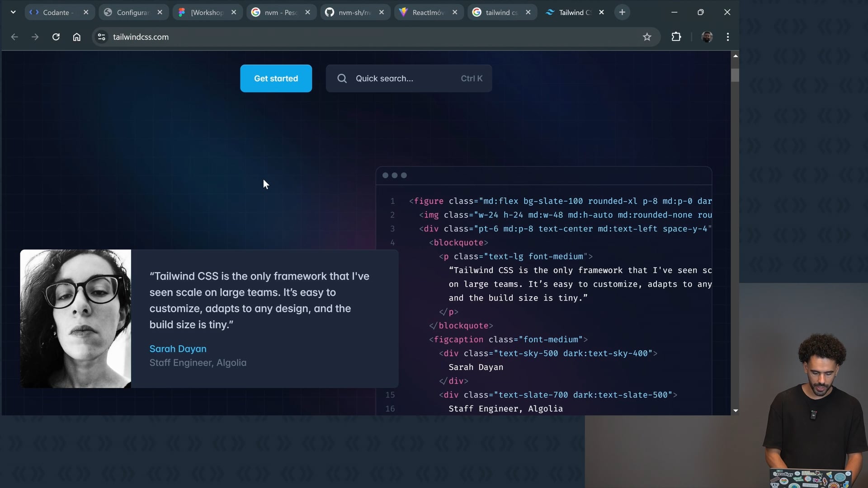Click the home icon in toolbar
Viewport: 868px width, 488px height.
[77, 37]
